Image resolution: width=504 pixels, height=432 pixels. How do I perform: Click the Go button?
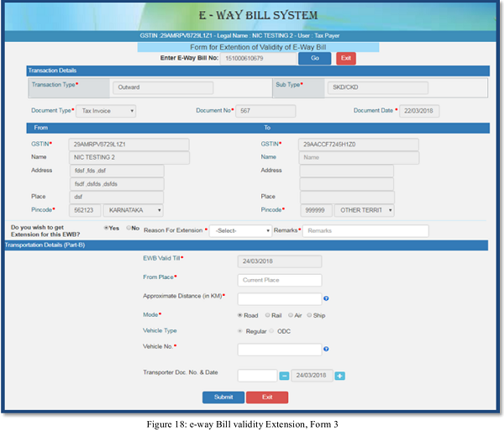tap(315, 58)
